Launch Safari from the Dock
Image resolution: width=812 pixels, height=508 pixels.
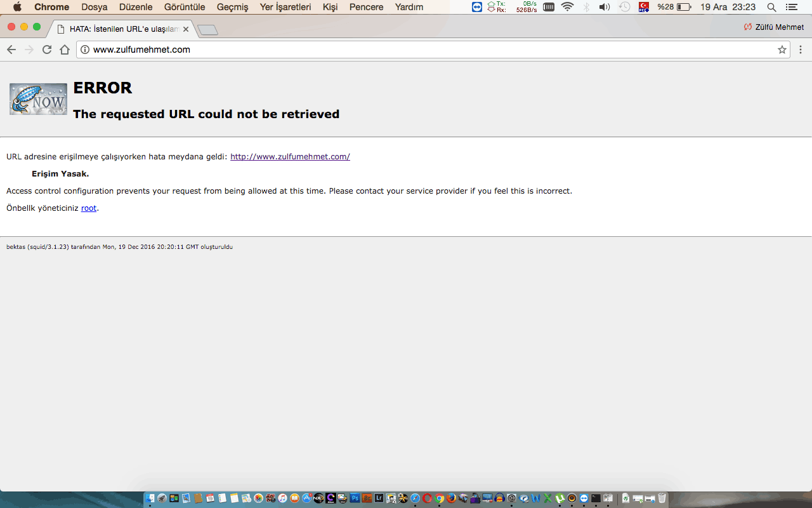[x=415, y=498]
